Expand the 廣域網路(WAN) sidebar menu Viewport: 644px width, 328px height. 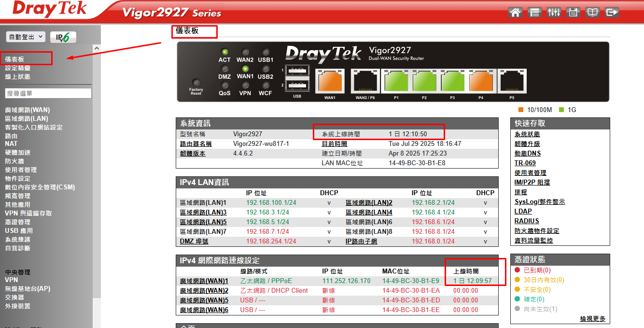pyautogui.click(x=28, y=110)
